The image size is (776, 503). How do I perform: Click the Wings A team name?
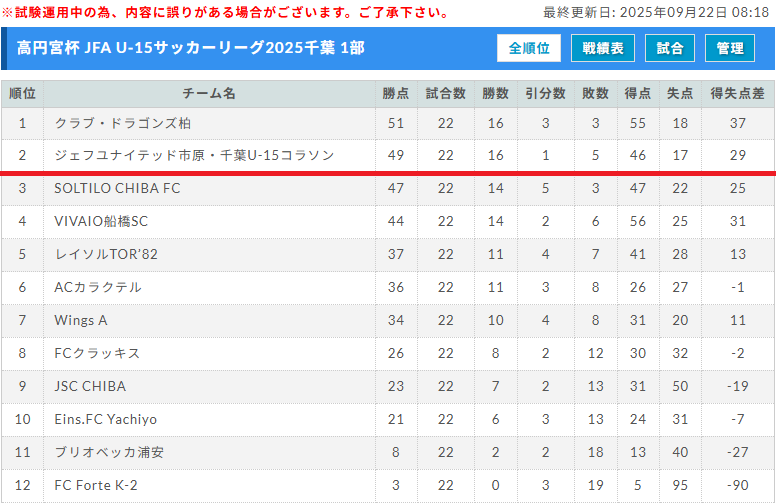(81, 320)
